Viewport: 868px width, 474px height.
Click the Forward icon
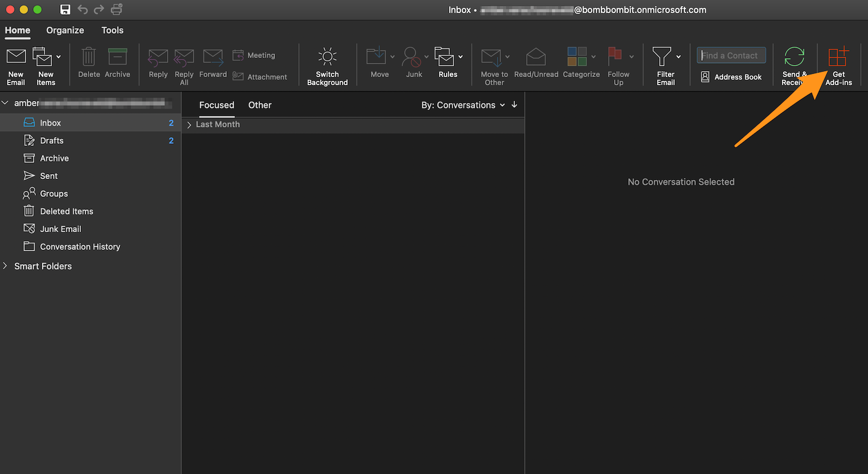pos(213,56)
